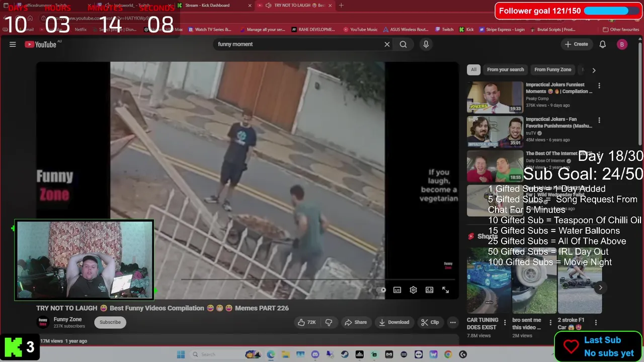Viewport: 644px width, 362px height.
Task: Click the Windows taskbar Search box
Action: click(226, 354)
